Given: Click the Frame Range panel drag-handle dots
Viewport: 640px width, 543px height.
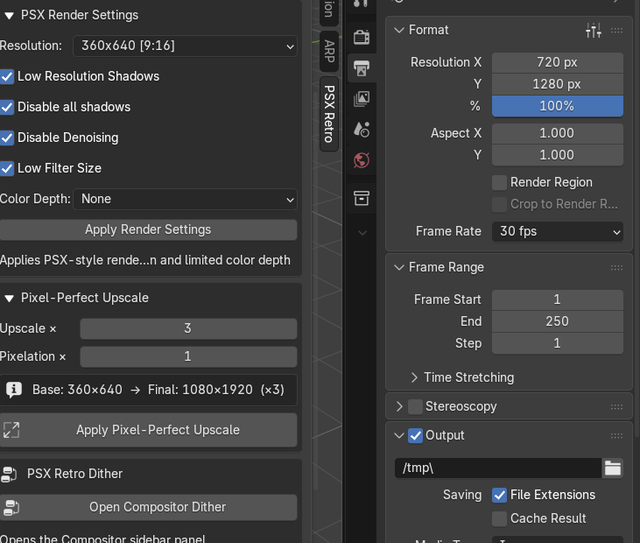Looking at the screenshot, I should 617,268.
